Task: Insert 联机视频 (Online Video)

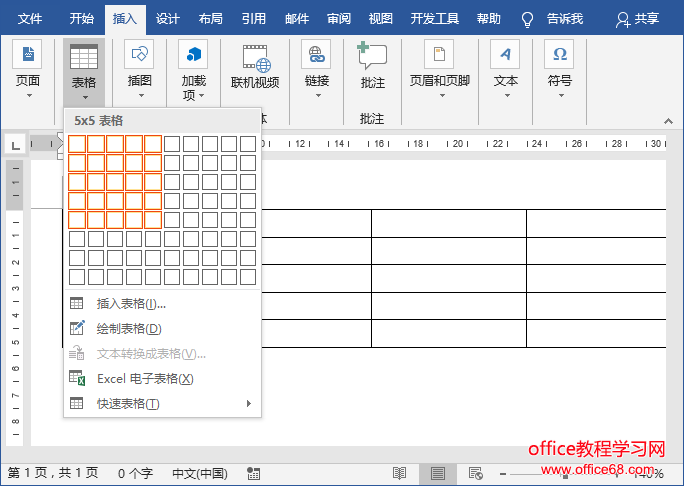Action: (255, 68)
